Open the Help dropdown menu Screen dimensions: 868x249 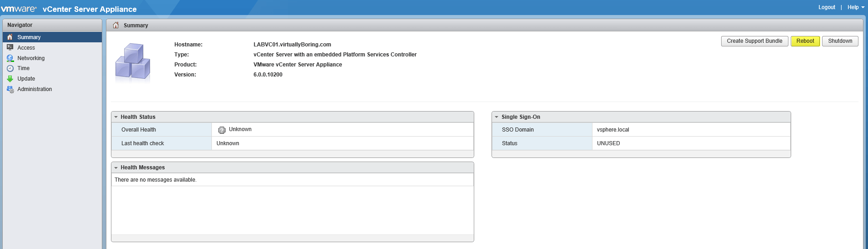pos(855,7)
